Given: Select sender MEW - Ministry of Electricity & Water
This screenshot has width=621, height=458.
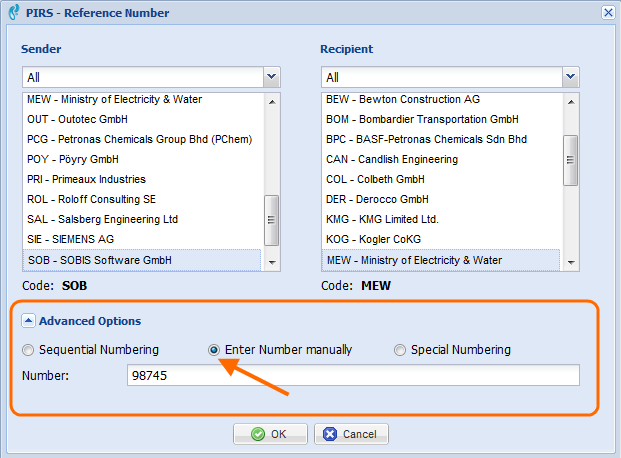Looking at the screenshot, I should tap(143, 99).
